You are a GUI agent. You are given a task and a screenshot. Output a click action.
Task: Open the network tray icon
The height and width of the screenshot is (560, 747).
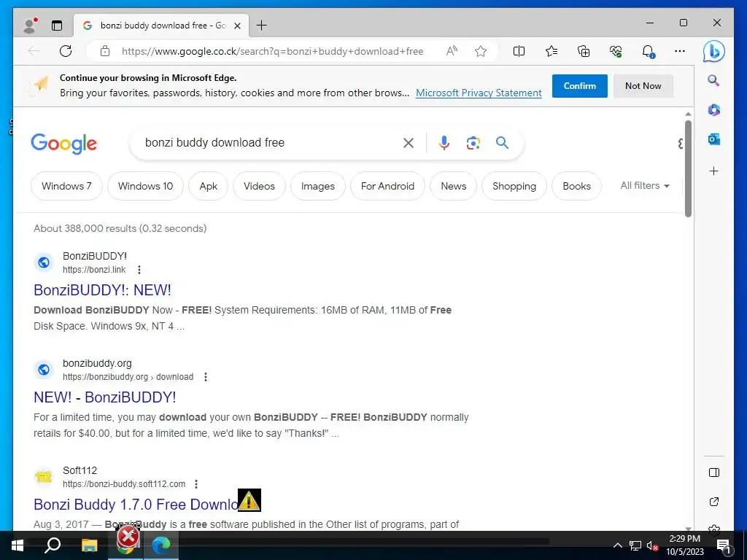[x=635, y=545]
